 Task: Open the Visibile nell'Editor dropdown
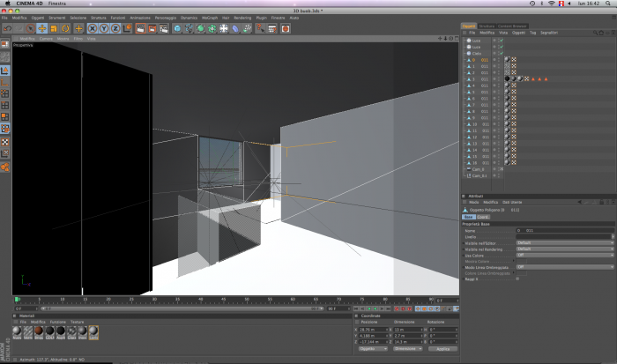[565, 243]
